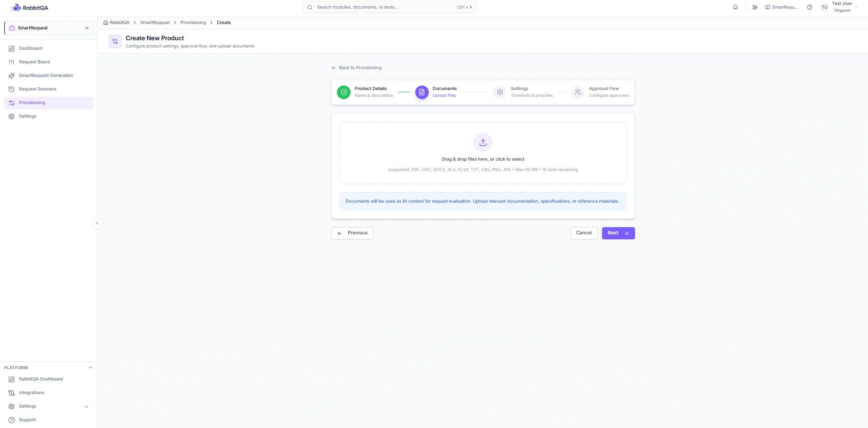Click the upload arrow icon
The image size is (868, 428).
point(483,143)
